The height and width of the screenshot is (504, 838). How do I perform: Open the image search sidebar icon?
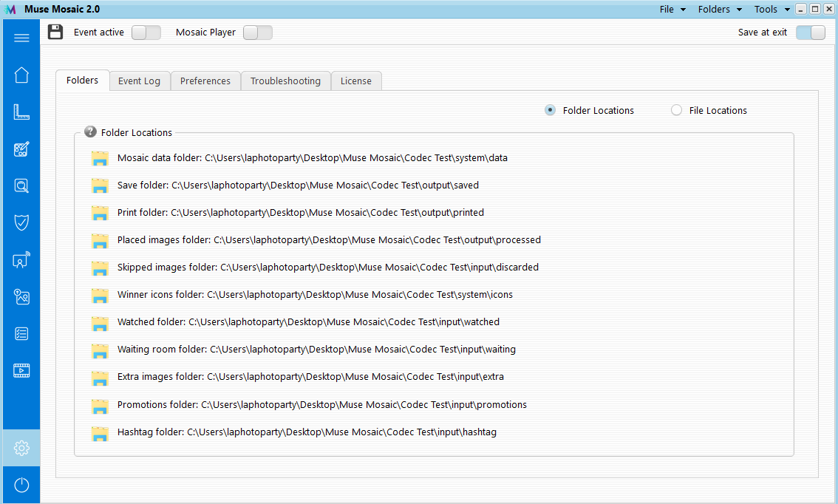click(21, 186)
